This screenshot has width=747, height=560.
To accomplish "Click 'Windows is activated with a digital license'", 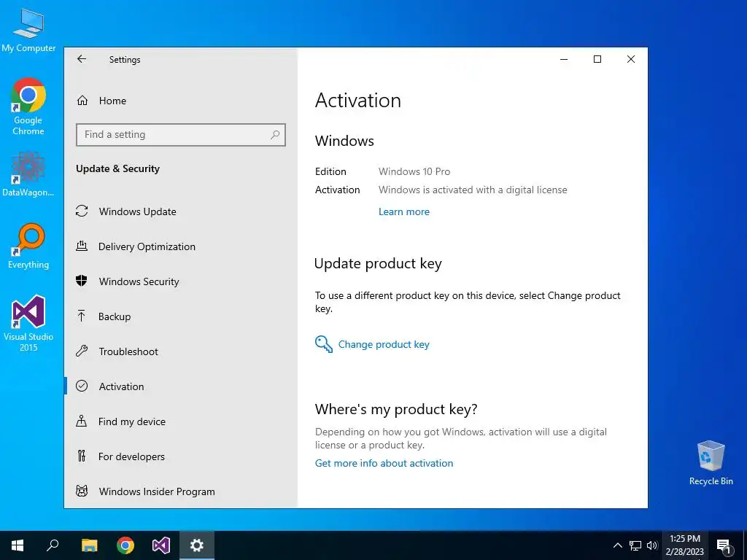I will (x=473, y=190).
